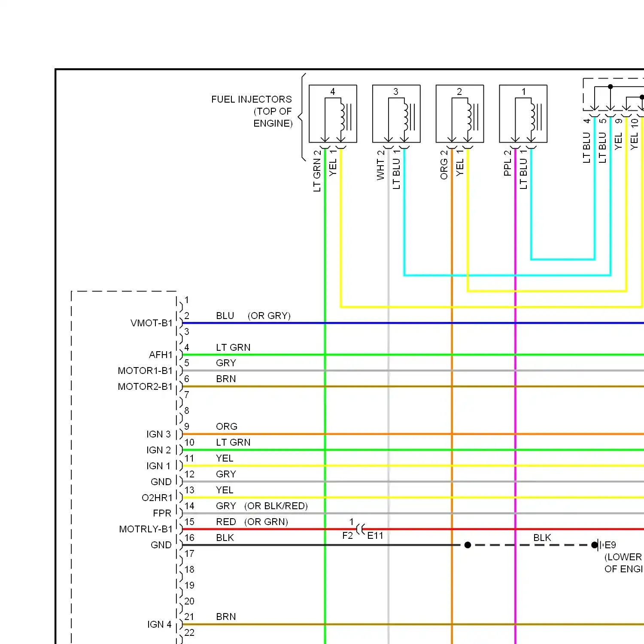Click the F2/E11 connector symbol on red wire
The width and height of the screenshot is (644, 644).
click(361, 529)
